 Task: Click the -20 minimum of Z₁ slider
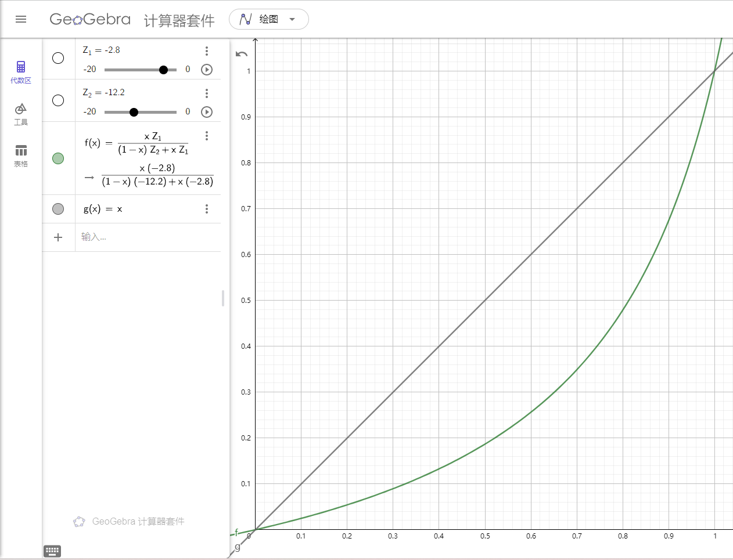pos(90,69)
